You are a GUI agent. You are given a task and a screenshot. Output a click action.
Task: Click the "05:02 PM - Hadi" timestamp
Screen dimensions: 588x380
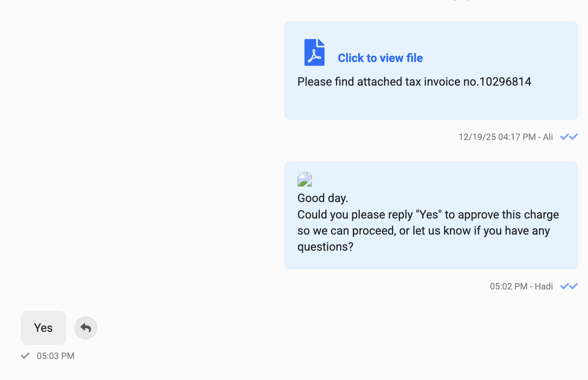[521, 286]
